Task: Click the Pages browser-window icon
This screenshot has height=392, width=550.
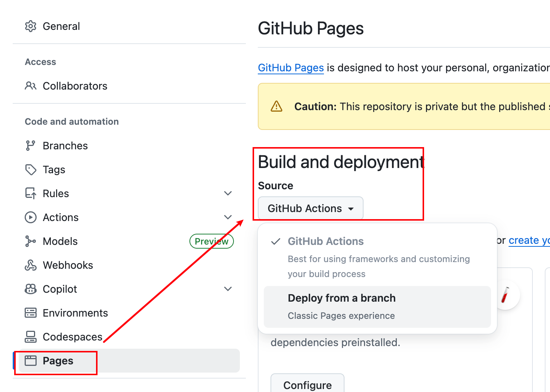Action: (31, 361)
